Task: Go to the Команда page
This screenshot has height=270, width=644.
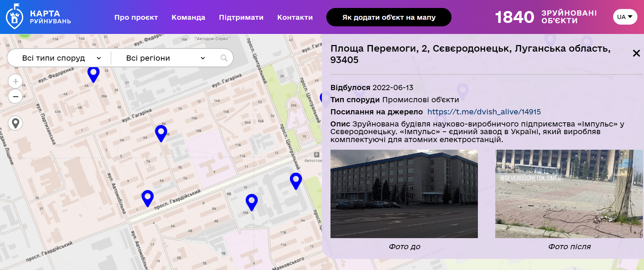Action: tap(188, 17)
